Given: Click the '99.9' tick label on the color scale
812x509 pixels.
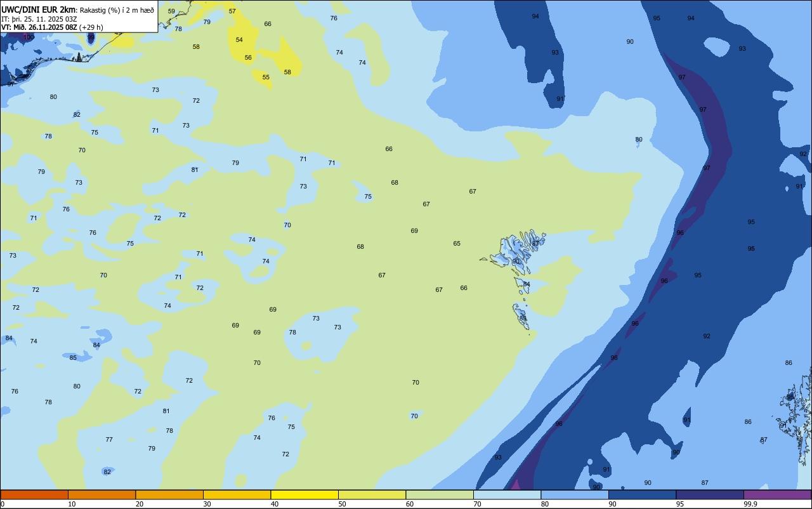Looking at the screenshot, I should [750, 504].
